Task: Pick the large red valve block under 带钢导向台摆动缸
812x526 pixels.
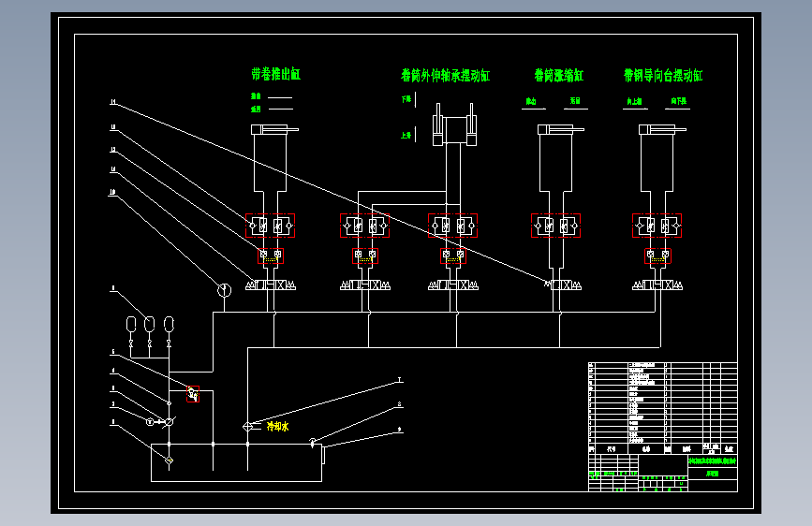Action: point(657,226)
